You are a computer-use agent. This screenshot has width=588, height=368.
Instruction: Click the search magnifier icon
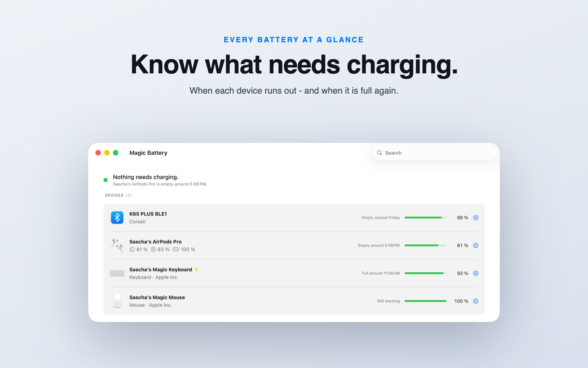379,153
